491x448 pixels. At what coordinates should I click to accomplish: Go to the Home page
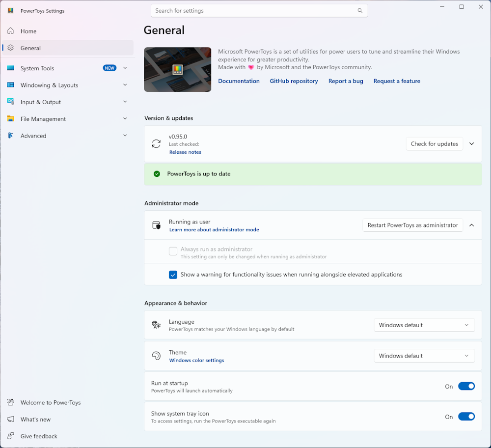pos(28,31)
